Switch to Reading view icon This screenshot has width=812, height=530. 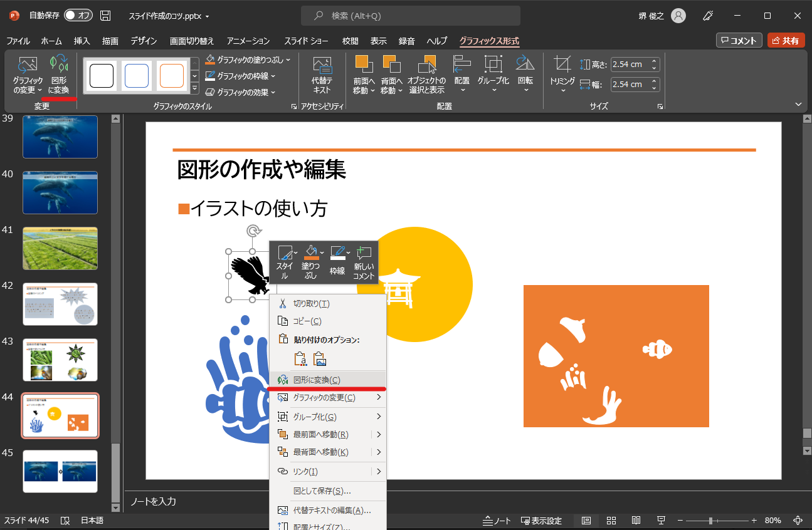636,521
